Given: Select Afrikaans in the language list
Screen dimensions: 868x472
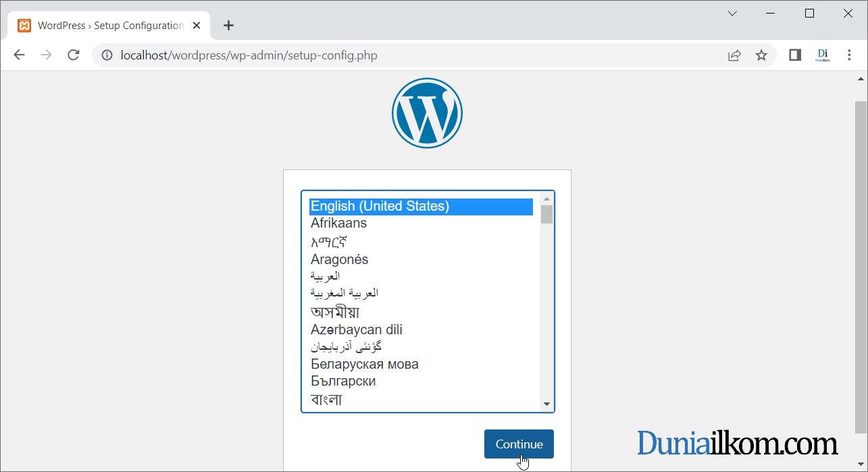Looking at the screenshot, I should pos(421,223).
